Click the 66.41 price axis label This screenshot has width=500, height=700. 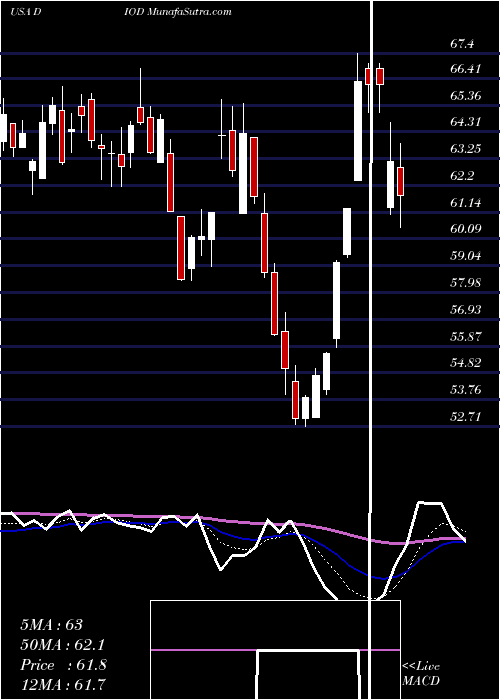coord(466,69)
